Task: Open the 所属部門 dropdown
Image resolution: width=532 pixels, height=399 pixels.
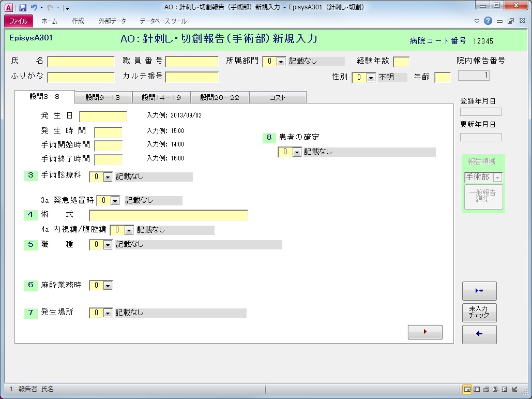Action: (x=281, y=62)
